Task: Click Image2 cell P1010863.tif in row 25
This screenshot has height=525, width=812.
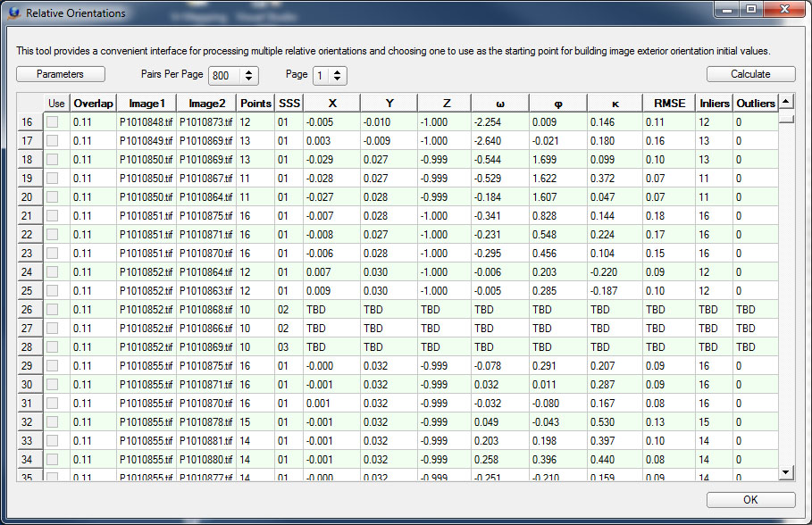Action: 206,291
